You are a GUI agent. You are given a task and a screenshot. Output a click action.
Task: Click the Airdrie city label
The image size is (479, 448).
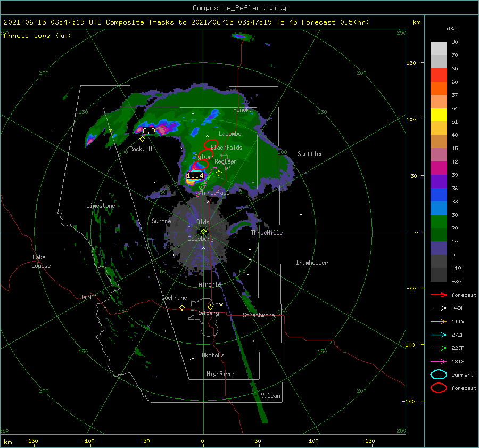click(x=210, y=284)
